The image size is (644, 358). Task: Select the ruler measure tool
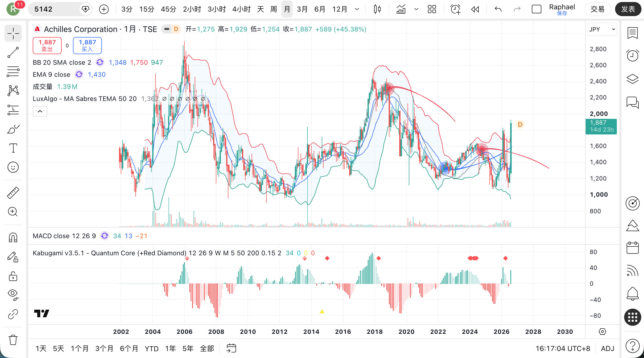13,193
